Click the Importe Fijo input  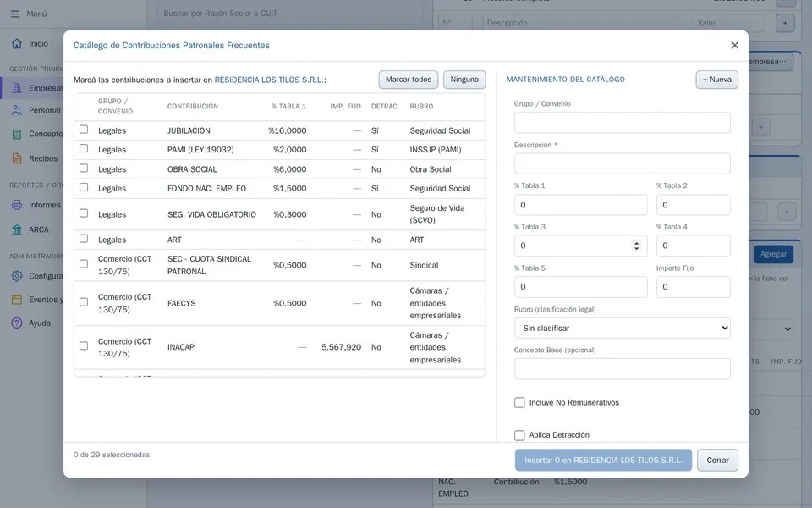[x=694, y=287]
